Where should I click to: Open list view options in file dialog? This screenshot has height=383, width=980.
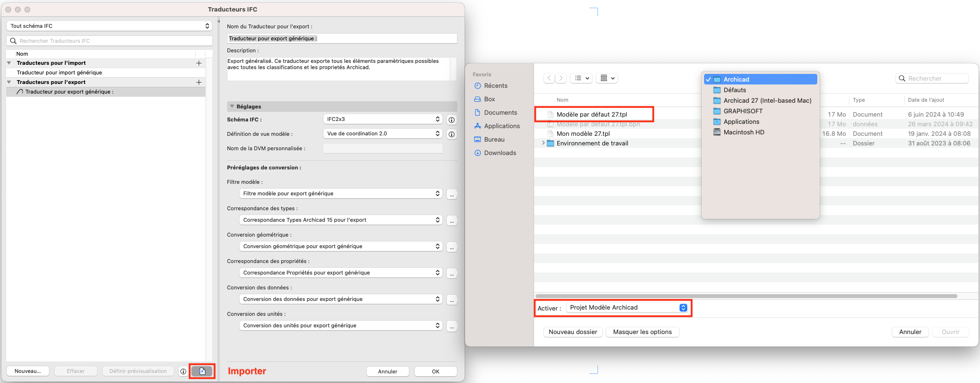[581, 78]
